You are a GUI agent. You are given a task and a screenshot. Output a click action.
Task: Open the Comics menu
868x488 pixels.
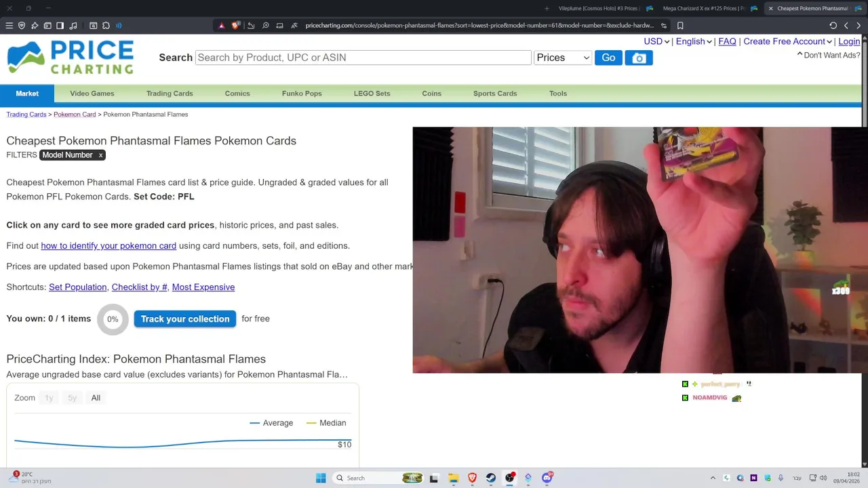(x=237, y=94)
